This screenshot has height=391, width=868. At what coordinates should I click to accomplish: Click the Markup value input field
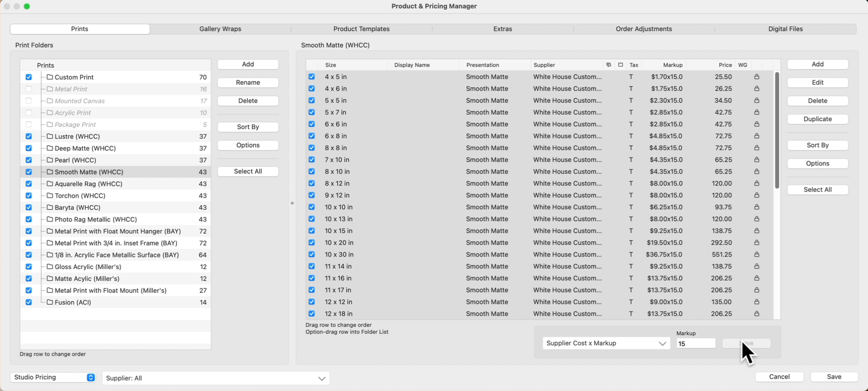coord(695,344)
